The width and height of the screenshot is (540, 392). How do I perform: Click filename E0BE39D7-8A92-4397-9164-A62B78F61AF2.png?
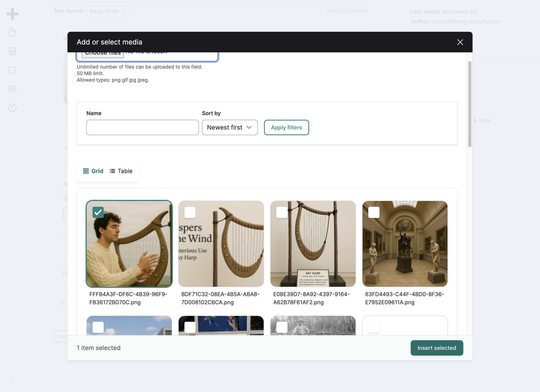[x=311, y=298]
